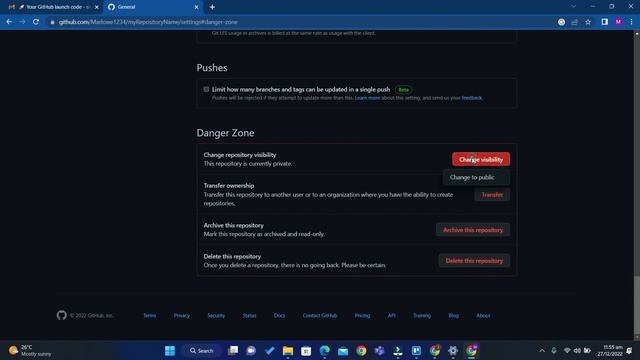Open Trello from the taskbar
Image resolution: width=640 pixels, height=360 pixels.
tap(416, 351)
